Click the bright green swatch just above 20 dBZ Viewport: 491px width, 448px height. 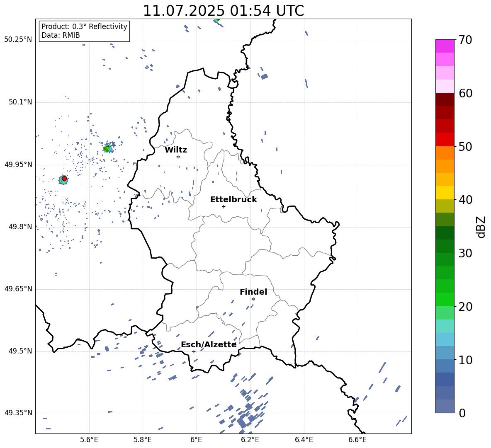[x=445, y=299]
